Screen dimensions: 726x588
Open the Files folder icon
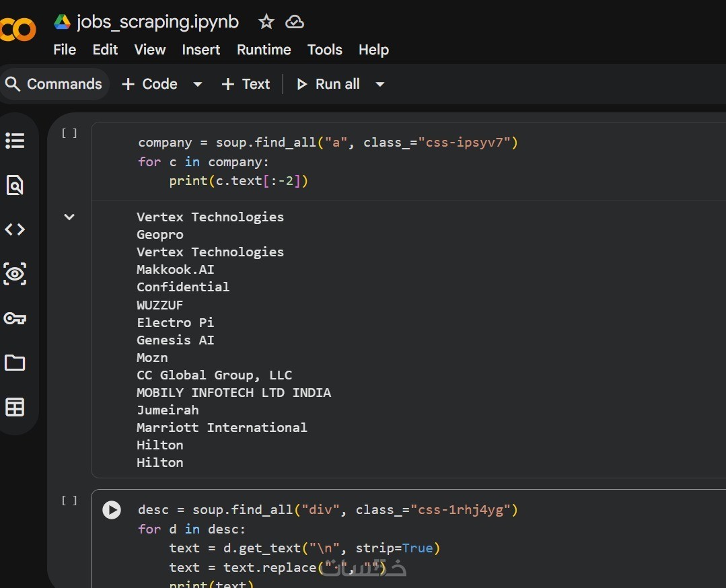tap(15, 363)
